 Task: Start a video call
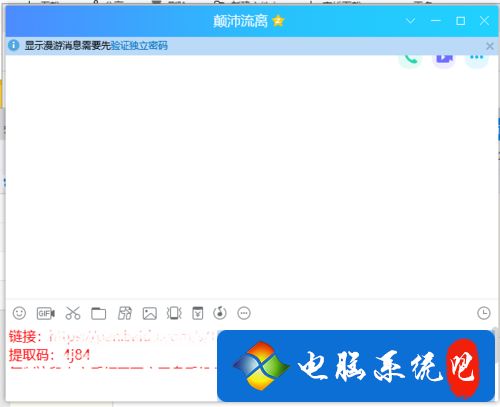click(x=444, y=59)
